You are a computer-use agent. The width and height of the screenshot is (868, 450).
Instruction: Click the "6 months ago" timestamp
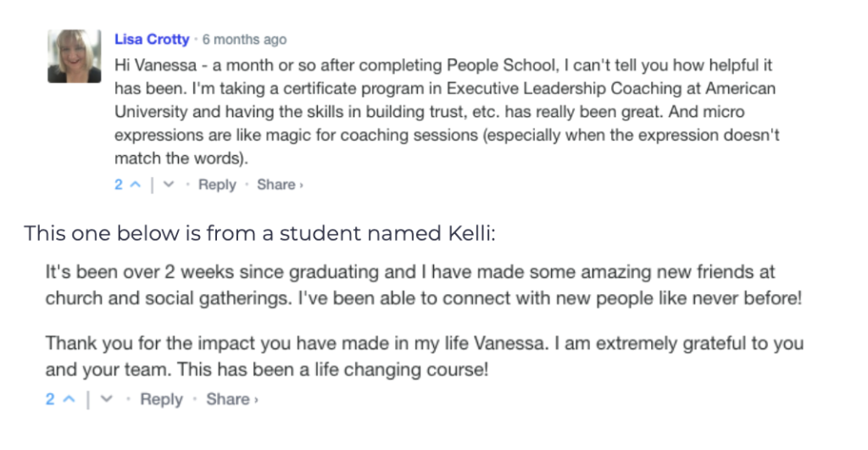(244, 40)
